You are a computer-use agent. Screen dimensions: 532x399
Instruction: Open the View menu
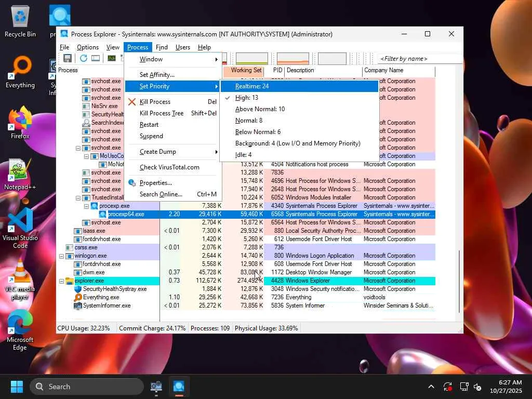pos(113,47)
